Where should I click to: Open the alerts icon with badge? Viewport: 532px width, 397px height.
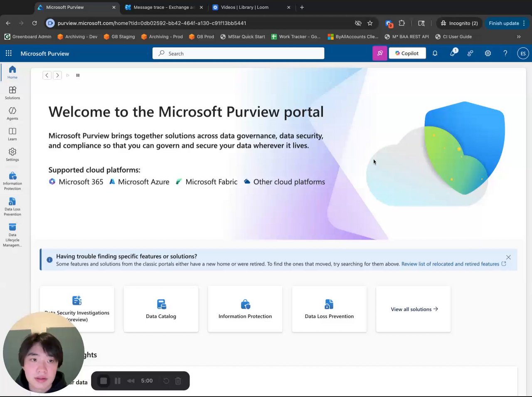click(x=453, y=53)
